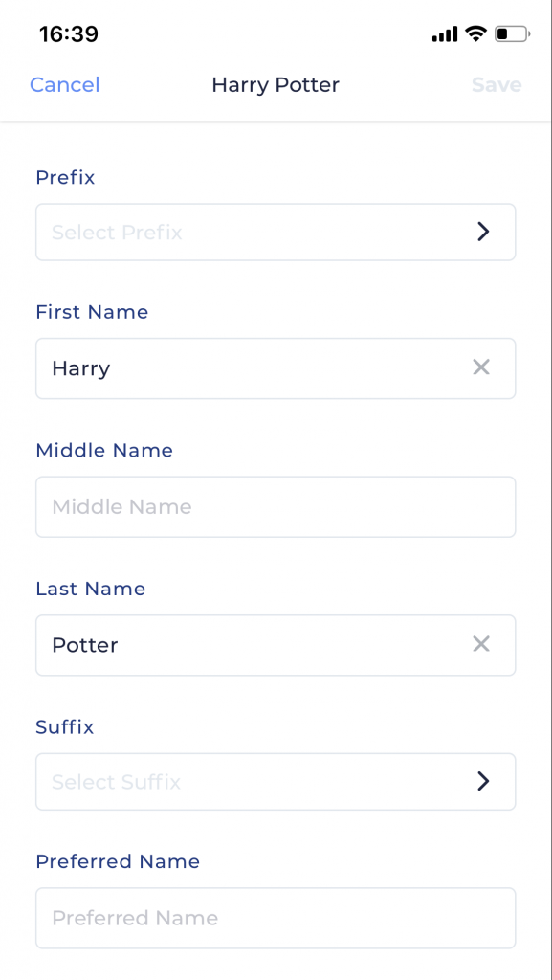
Task: Save the contact changes
Action: click(x=497, y=85)
